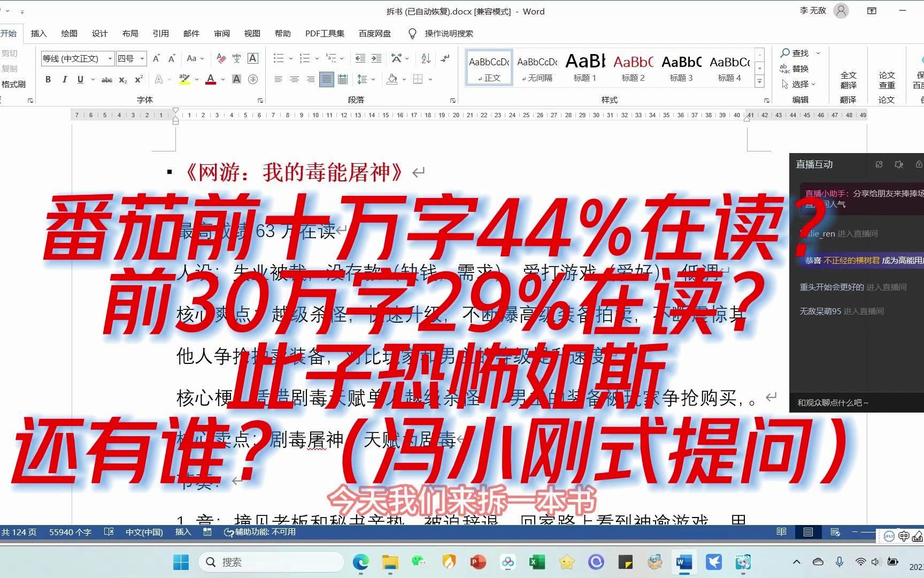The image size is (924, 578).
Task: Open Microsoft Edge from taskbar
Action: [x=361, y=562]
